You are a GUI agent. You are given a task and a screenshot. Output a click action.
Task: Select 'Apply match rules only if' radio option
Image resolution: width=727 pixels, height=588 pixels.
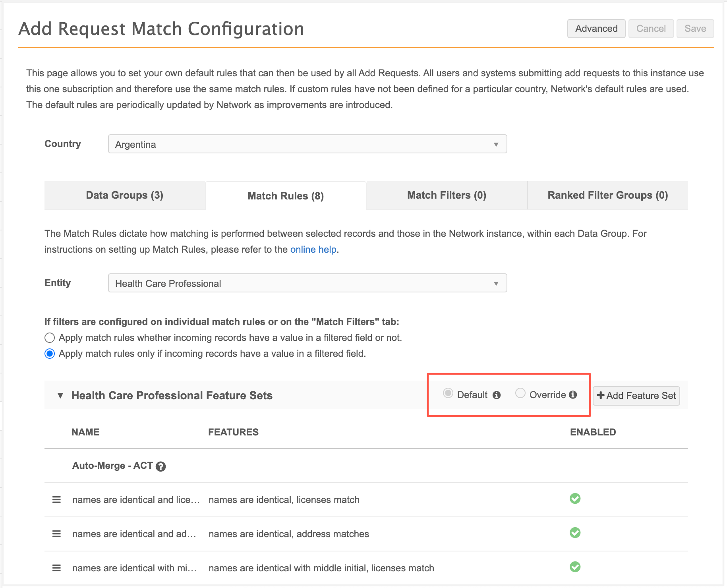tap(50, 354)
